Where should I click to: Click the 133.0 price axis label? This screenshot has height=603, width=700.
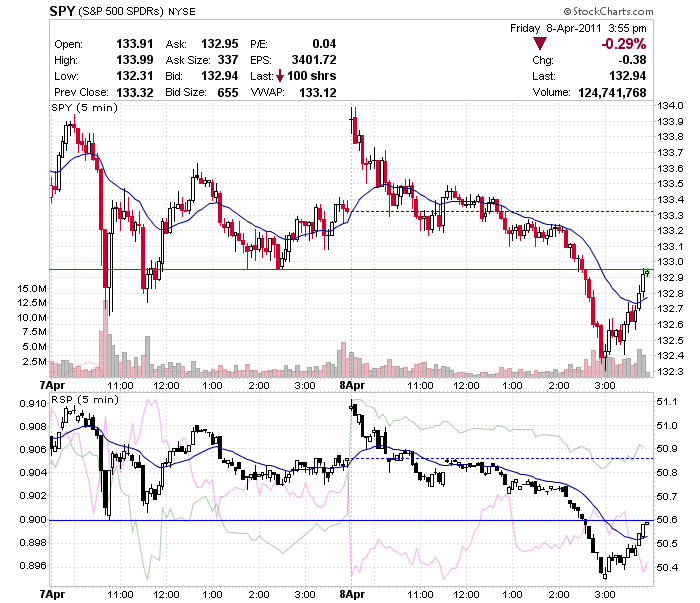click(670, 262)
